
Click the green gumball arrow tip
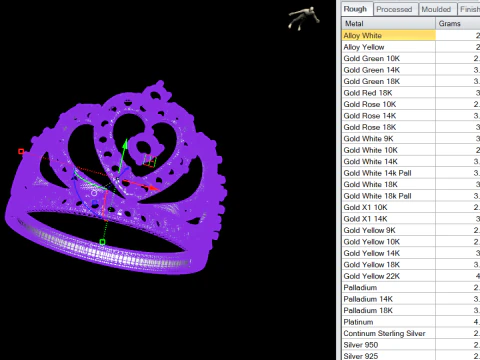(125, 144)
